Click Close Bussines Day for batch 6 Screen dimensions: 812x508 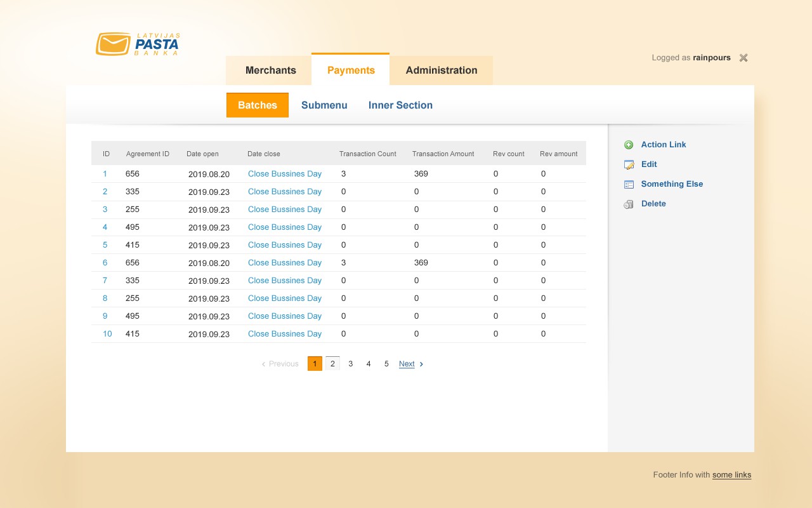point(285,263)
